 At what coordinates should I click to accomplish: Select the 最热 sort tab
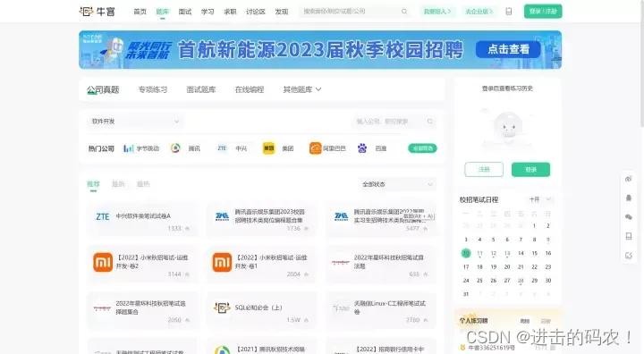[x=143, y=184]
